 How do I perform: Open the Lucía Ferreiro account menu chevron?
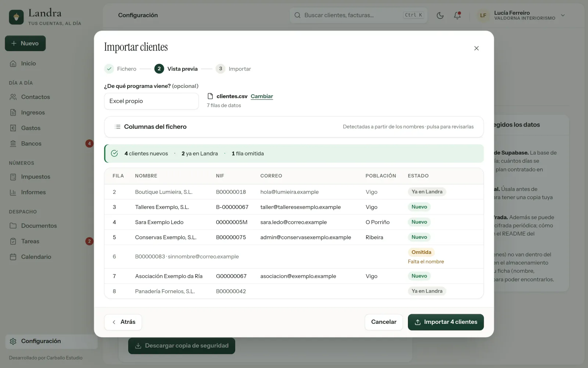(563, 15)
